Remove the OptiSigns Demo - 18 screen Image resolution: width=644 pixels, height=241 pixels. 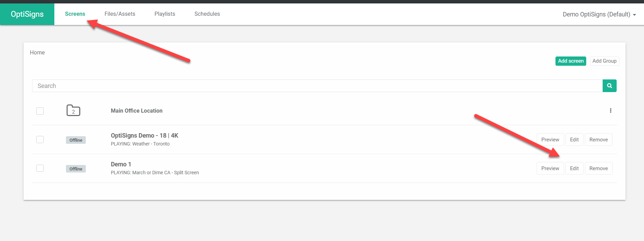599,140
